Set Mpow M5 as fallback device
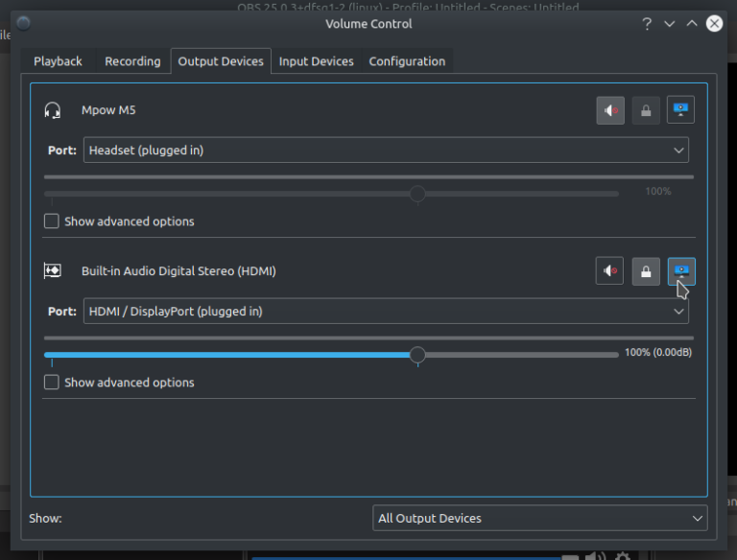Screen dimensions: 737x560 681,111
